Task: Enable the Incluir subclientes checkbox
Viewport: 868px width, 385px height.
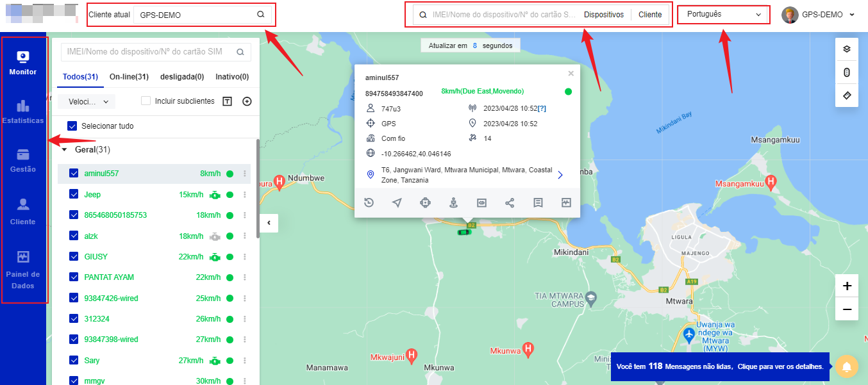Action: pos(146,101)
